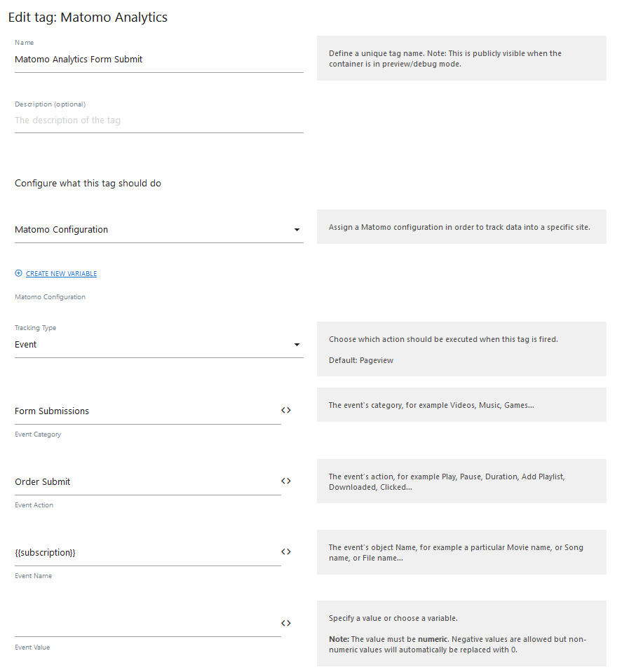This screenshot has height=672, width=617.
Task: Click the numeric value note help box
Action: pos(461,633)
